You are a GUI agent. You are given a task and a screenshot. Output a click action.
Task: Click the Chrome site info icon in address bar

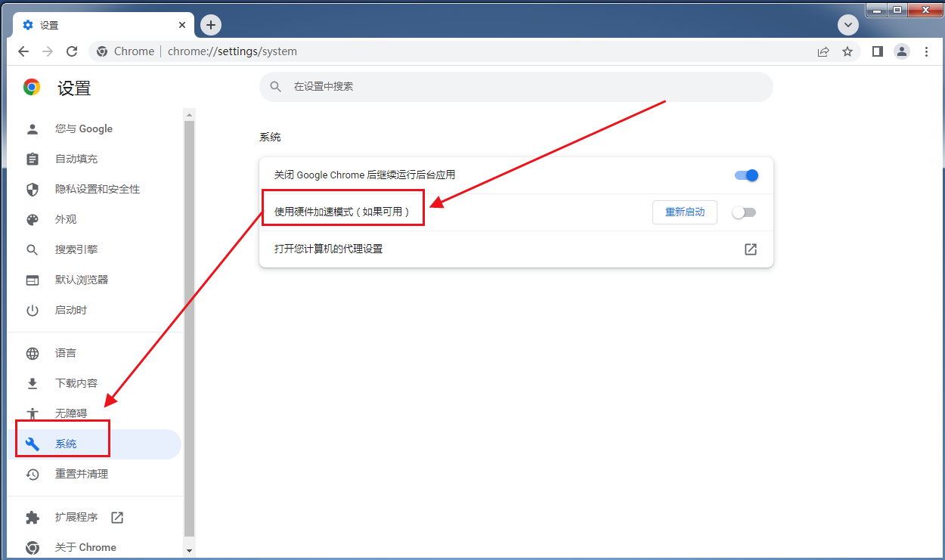[102, 51]
